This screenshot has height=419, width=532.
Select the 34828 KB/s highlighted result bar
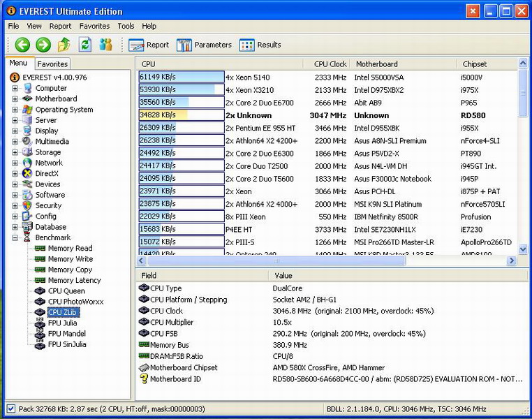(182, 115)
